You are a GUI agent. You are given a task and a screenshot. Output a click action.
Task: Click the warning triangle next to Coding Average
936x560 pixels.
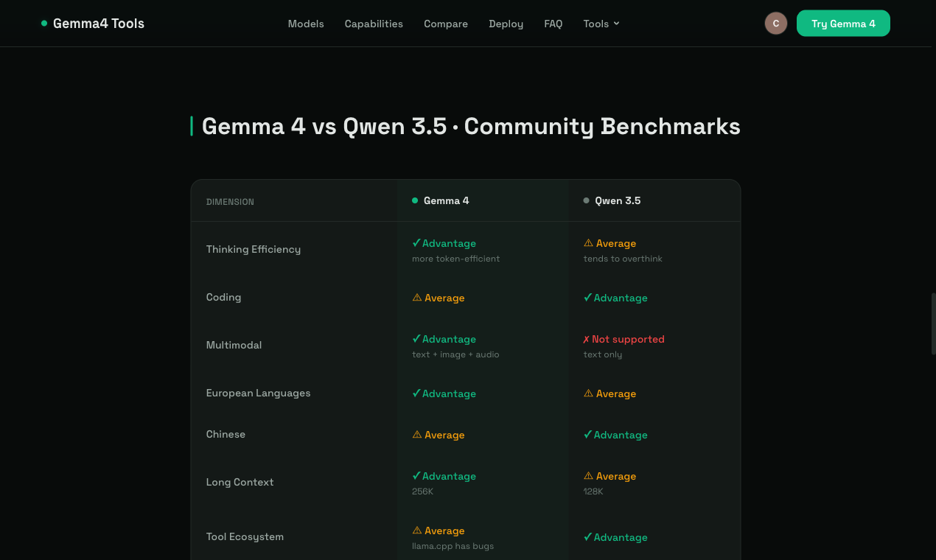(417, 297)
